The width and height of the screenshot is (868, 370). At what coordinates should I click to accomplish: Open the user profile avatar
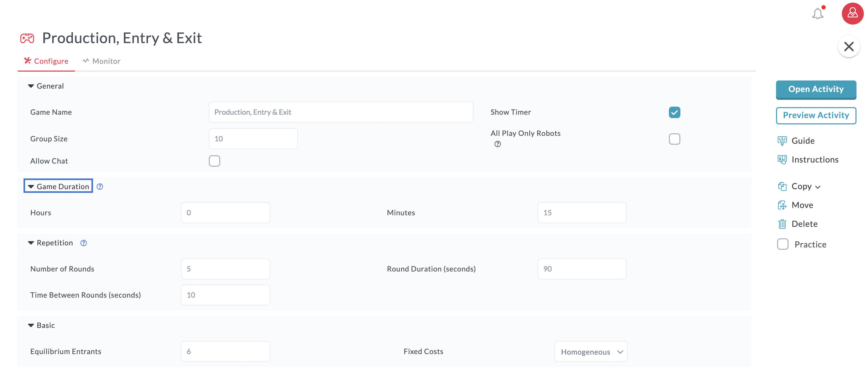[x=853, y=14]
